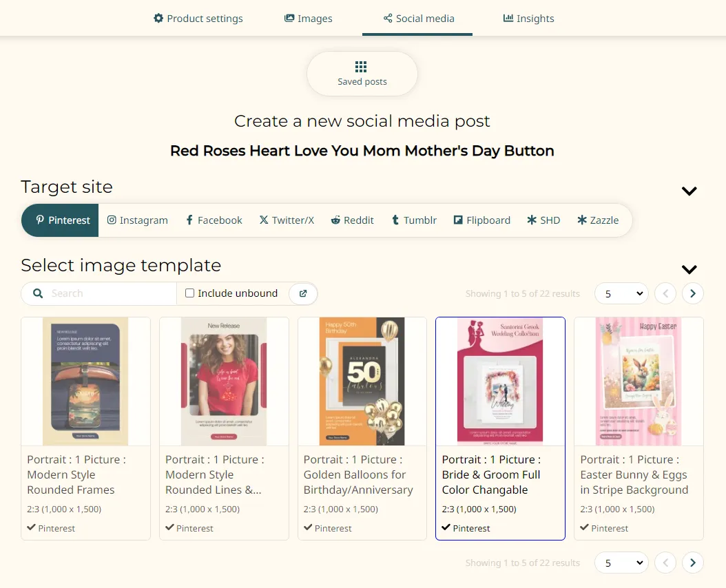Open the Product settings tab

coord(198,19)
